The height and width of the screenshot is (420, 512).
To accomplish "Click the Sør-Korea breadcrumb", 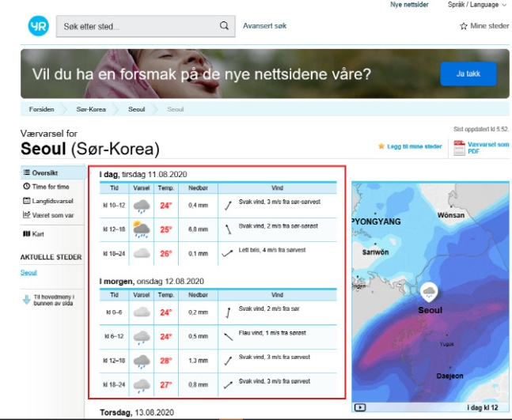I will (x=91, y=109).
